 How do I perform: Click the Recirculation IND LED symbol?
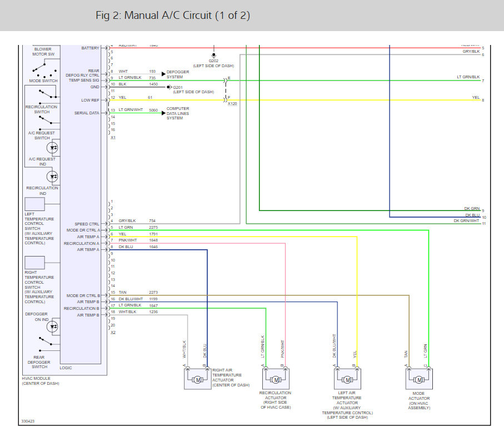[52, 177]
